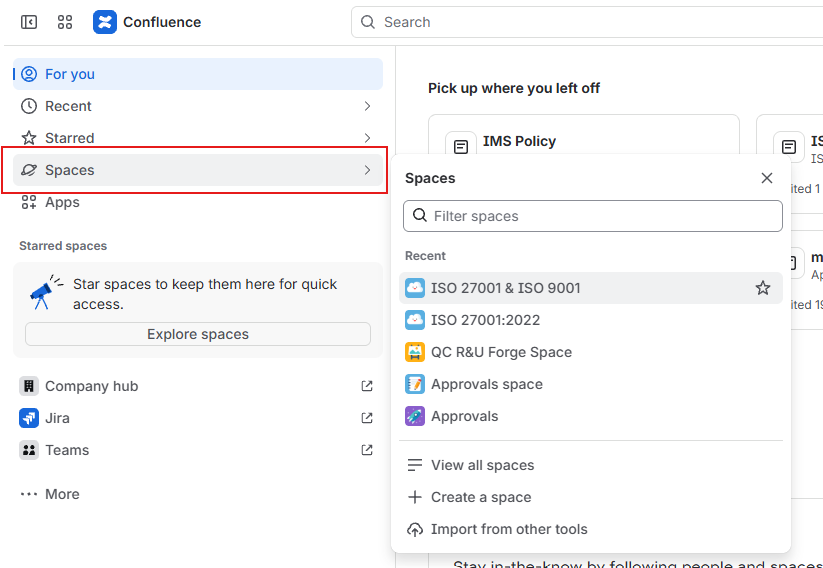The width and height of the screenshot is (823, 568).
Task: Open the Approvals entry with rocket icon
Action: pyautogui.click(x=591, y=416)
